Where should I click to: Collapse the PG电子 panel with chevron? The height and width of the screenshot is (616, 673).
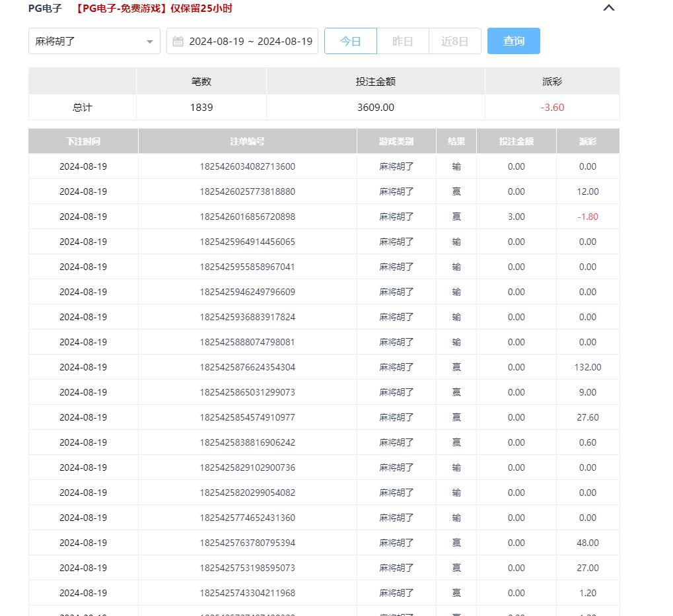coord(609,9)
